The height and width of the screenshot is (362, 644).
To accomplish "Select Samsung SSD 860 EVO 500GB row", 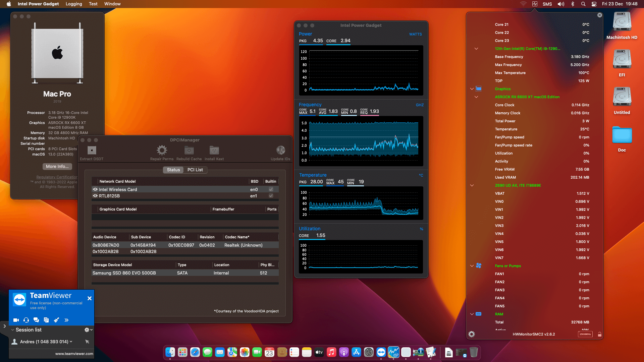I will click(185, 273).
